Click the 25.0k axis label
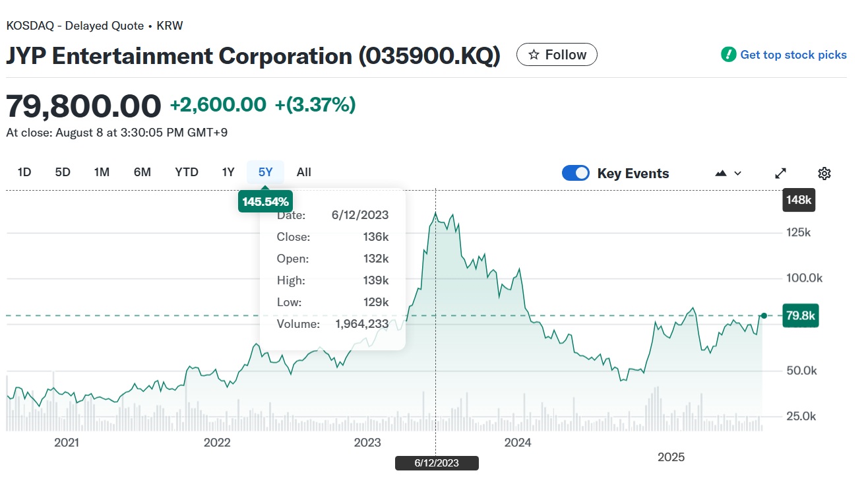Screen dimensions: 868x481 coord(801,416)
